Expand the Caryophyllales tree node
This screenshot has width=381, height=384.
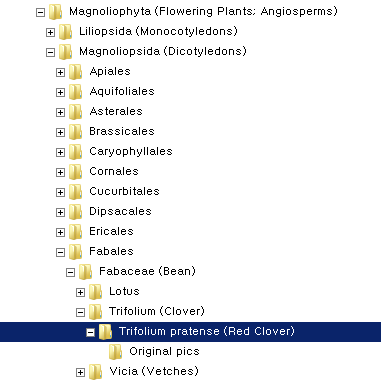coord(60,152)
